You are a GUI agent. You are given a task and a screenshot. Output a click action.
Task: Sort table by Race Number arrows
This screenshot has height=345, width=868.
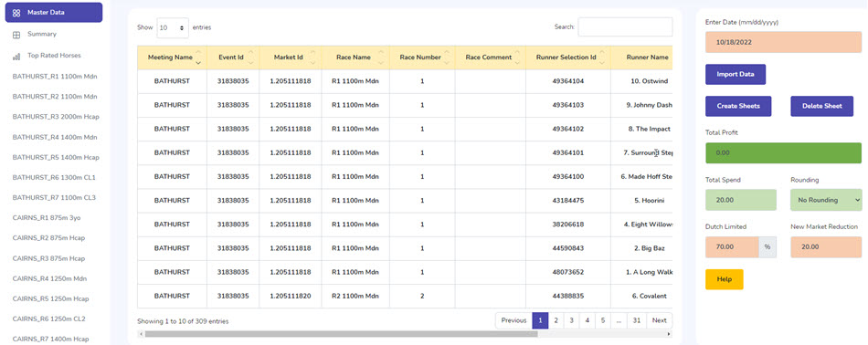447,57
